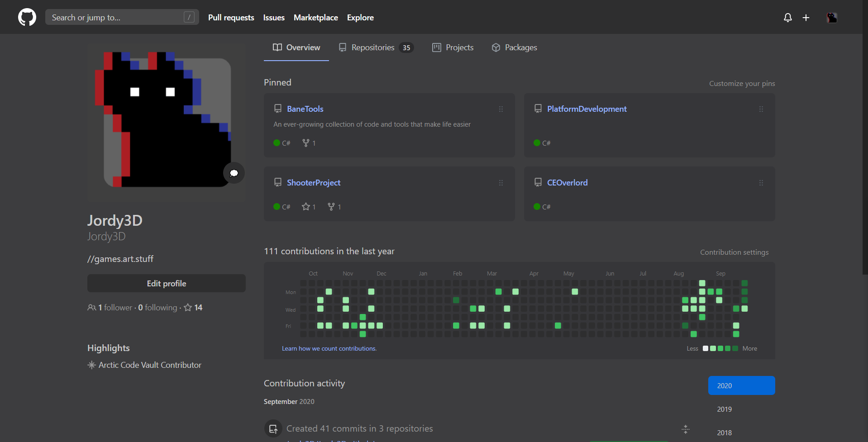Switch to the Repositories tab
Viewport: 868px width, 442px height.
click(x=376, y=48)
